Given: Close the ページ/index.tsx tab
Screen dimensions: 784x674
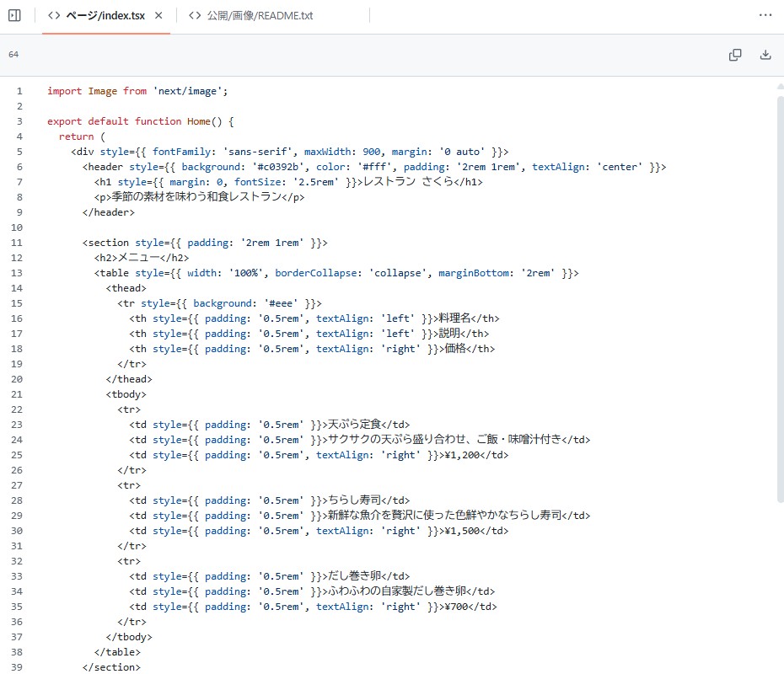Looking at the screenshot, I should click(x=158, y=15).
